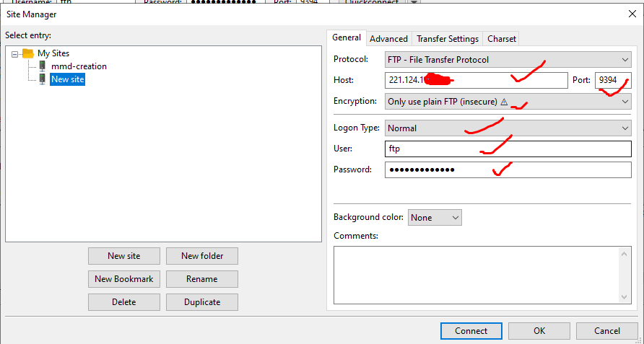Click the Host input field
This screenshot has width=644, height=344.
point(476,80)
